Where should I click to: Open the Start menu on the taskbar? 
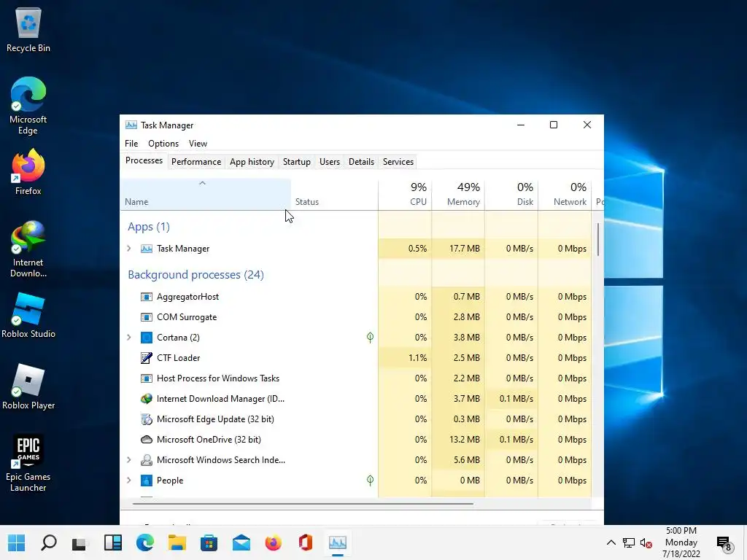pos(16,542)
